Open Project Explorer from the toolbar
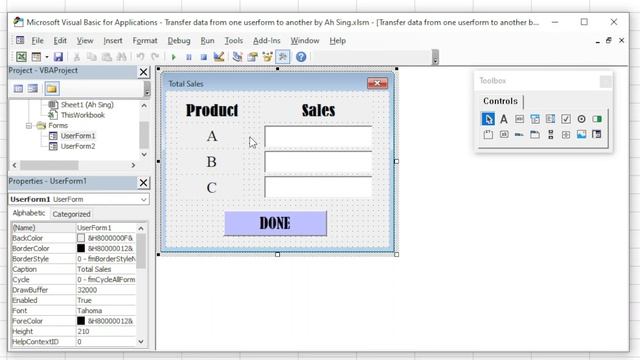Screen dimensions: 640x360 click(237, 57)
